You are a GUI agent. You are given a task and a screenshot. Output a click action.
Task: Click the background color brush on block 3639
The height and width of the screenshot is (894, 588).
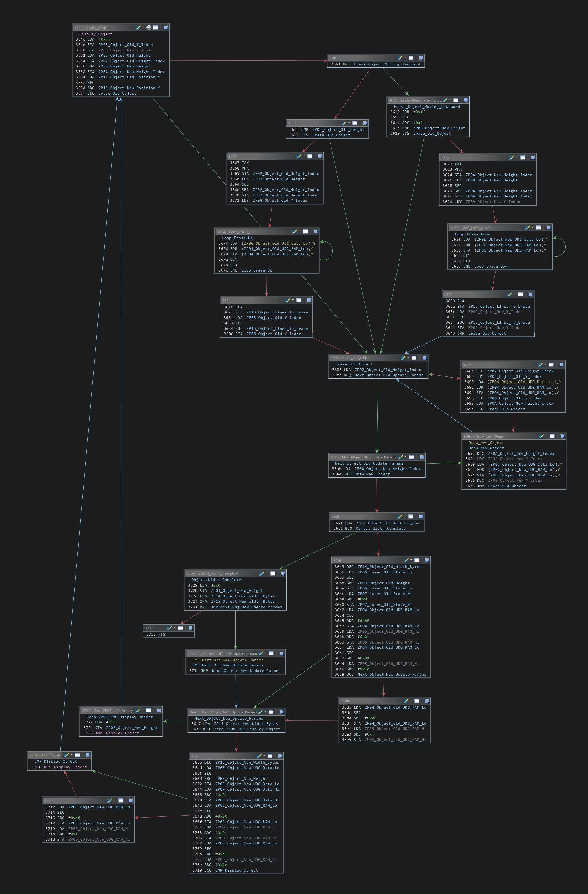click(509, 294)
